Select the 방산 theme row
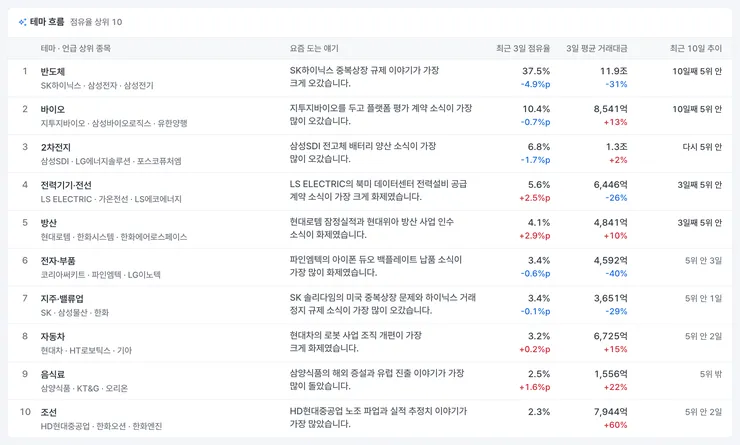The height and width of the screenshot is (445, 740). (370, 229)
